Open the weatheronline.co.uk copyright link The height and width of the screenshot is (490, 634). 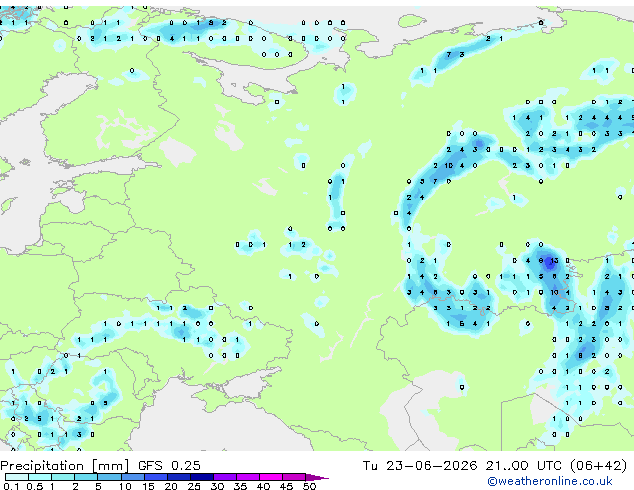[x=550, y=481]
